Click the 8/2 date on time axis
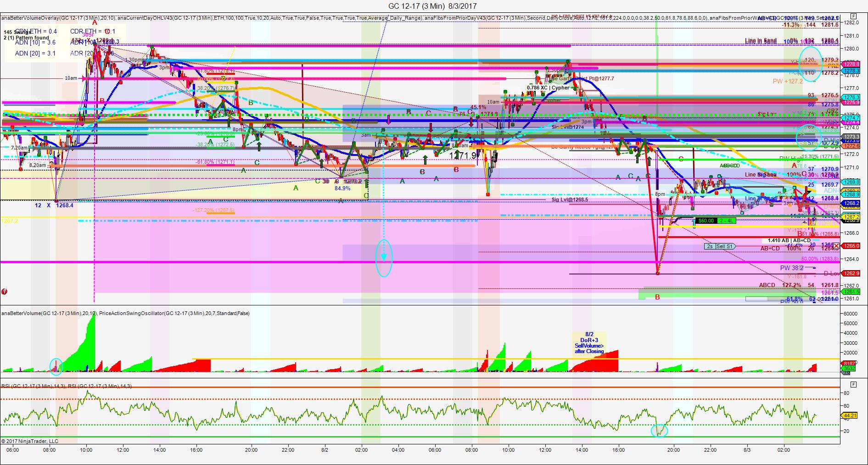This screenshot has width=868, height=465. pos(325,450)
